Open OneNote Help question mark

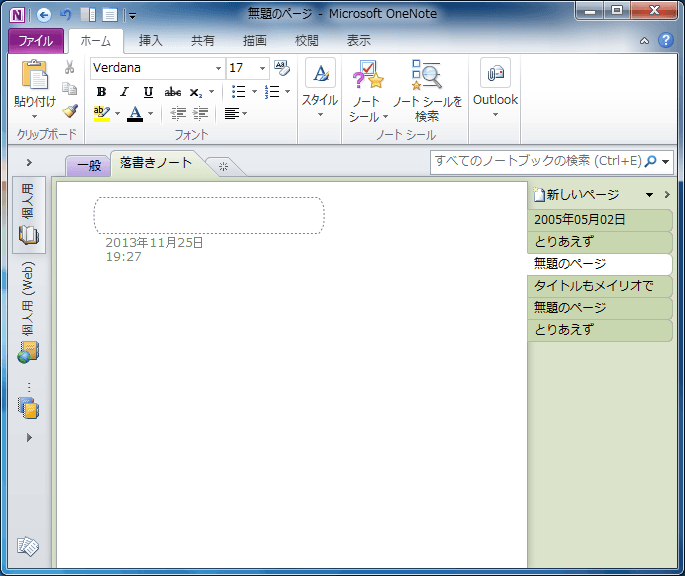pyautogui.click(x=666, y=40)
